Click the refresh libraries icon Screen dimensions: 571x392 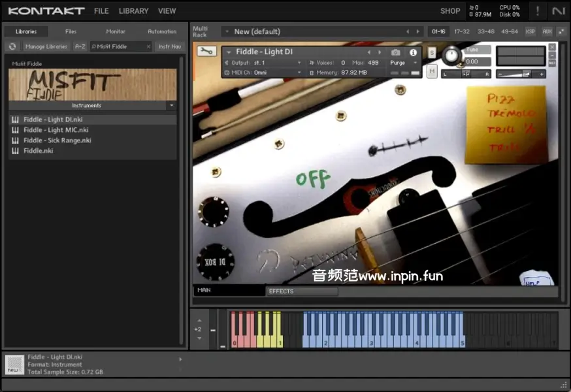(x=12, y=46)
